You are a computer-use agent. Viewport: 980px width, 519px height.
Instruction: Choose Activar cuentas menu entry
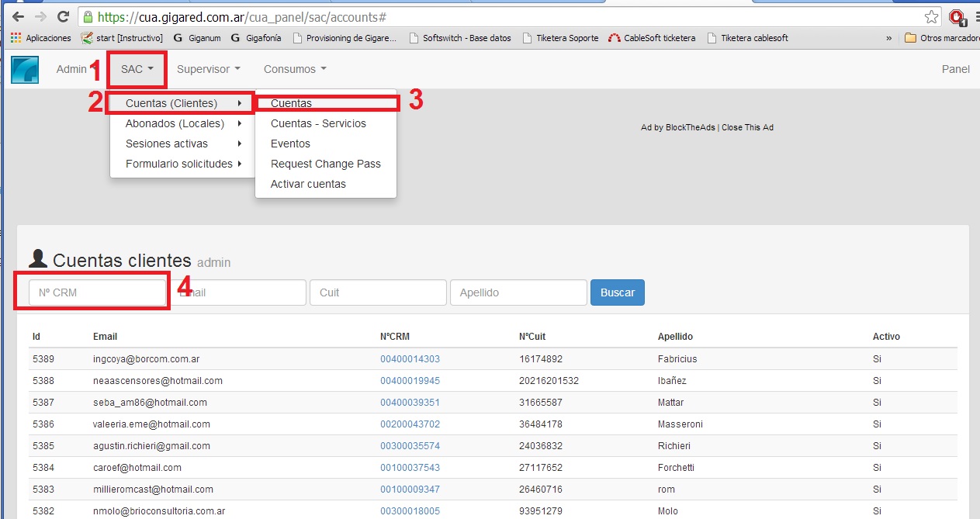308,184
